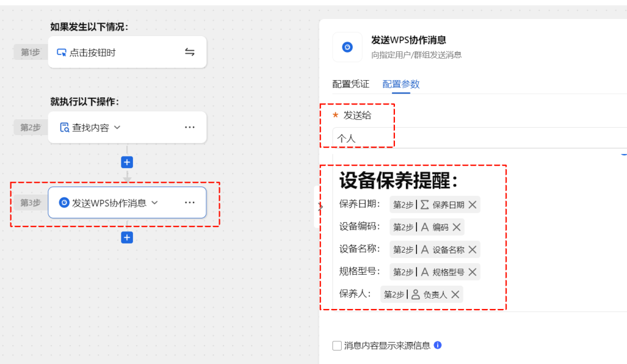The image size is (627, 364).
Task: Click the 查找内容 search icon
Action: pyautogui.click(x=64, y=127)
